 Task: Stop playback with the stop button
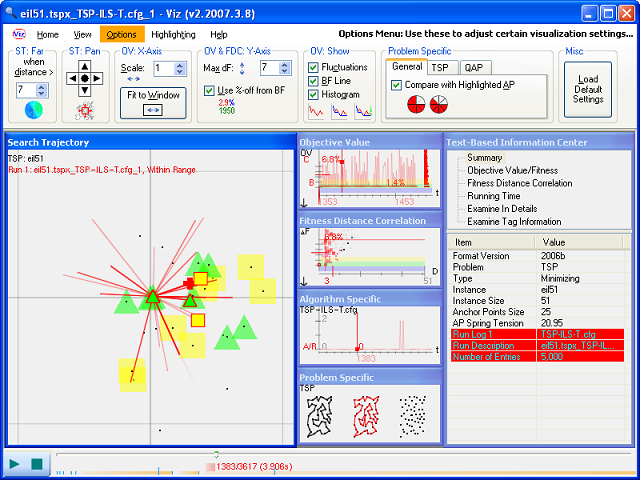click(x=37, y=464)
